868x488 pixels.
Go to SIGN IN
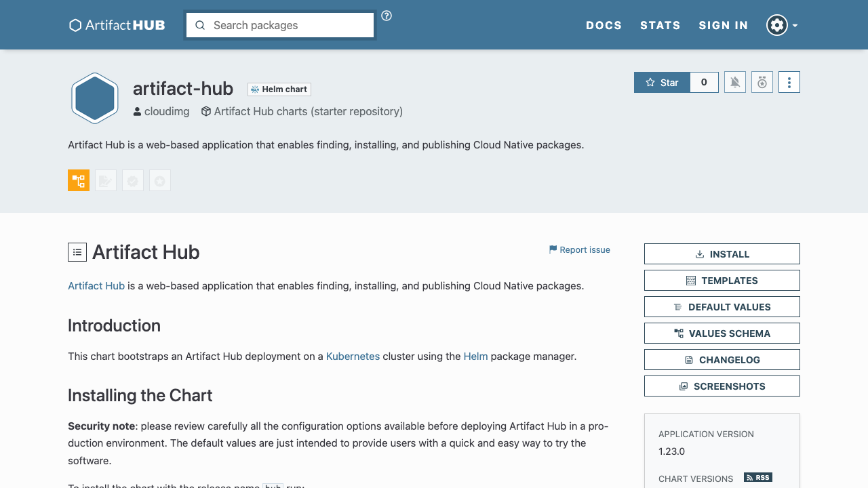(x=724, y=25)
